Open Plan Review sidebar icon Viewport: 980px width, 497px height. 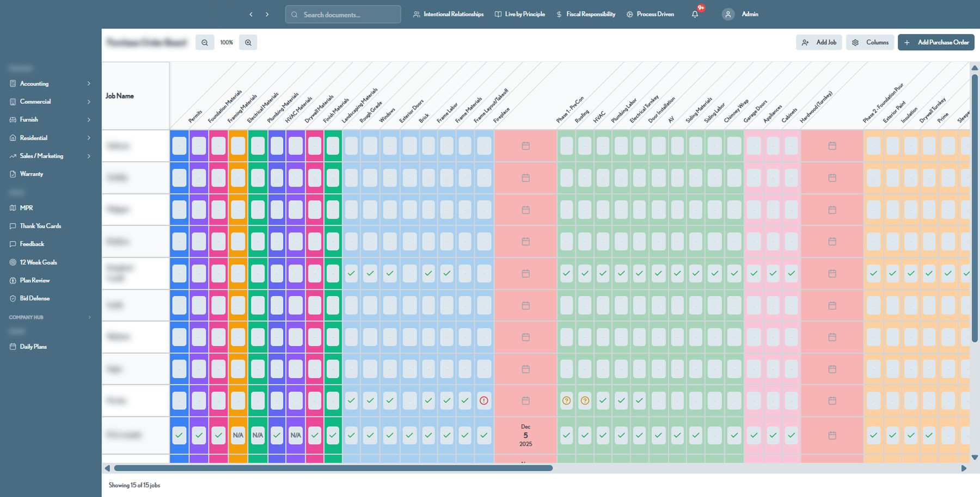click(13, 280)
